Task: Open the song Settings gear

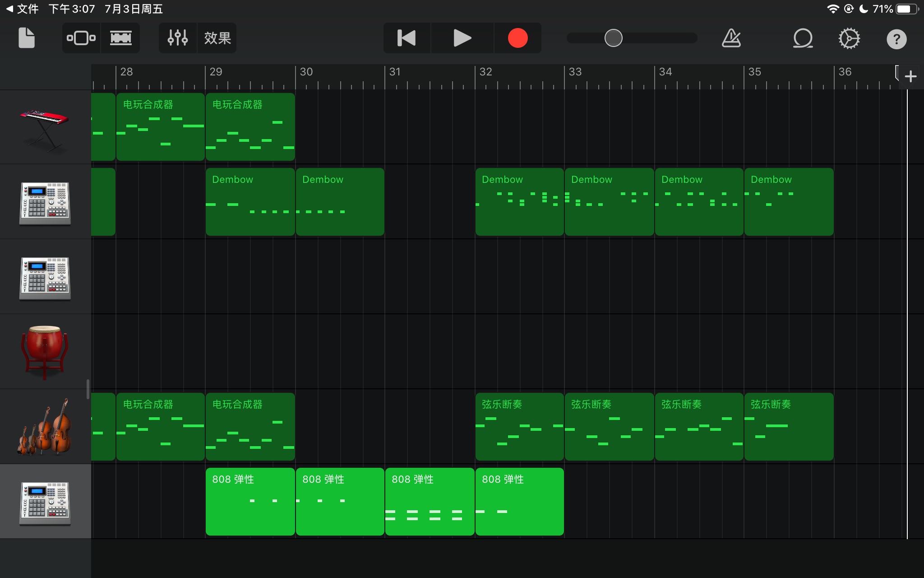Action: pyautogui.click(x=849, y=38)
